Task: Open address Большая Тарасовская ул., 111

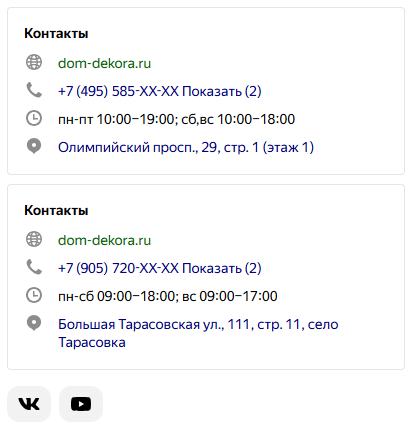Action: click(x=198, y=333)
